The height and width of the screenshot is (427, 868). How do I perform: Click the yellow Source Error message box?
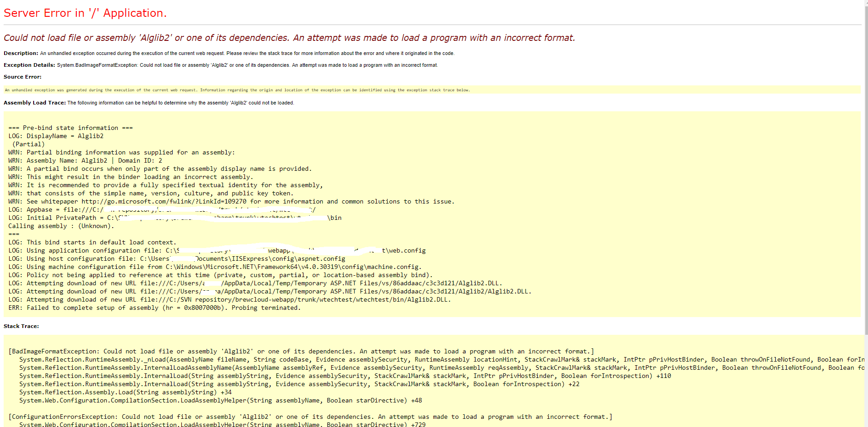(432, 90)
